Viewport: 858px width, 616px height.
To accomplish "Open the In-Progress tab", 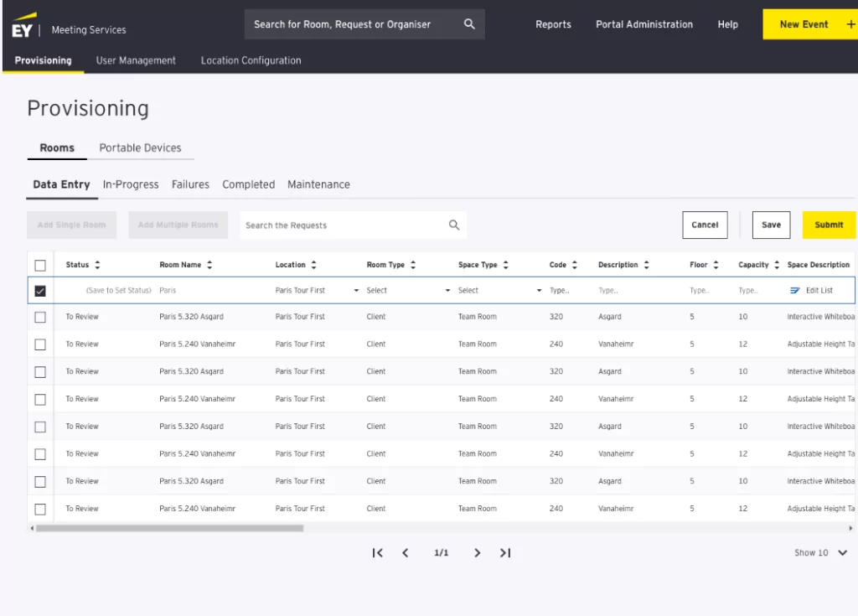I will [130, 184].
